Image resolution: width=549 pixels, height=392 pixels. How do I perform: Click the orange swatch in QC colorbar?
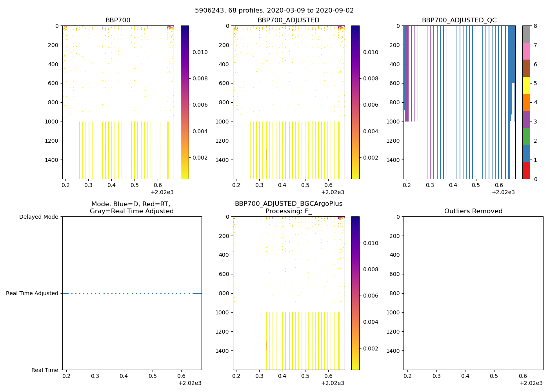526,102
